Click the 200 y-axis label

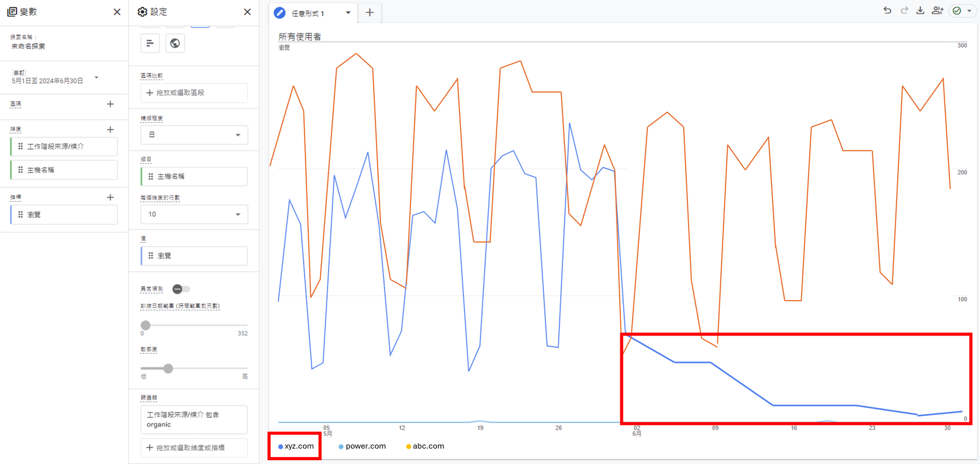tap(962, 173)
